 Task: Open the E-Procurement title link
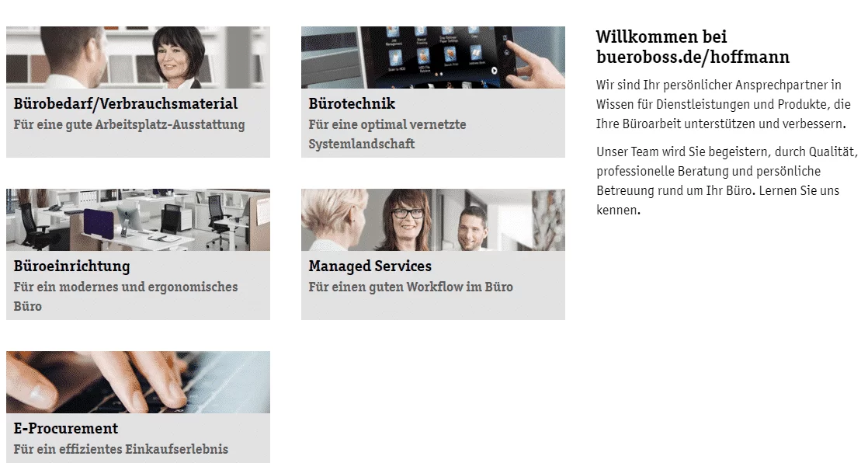click(66, 429)
